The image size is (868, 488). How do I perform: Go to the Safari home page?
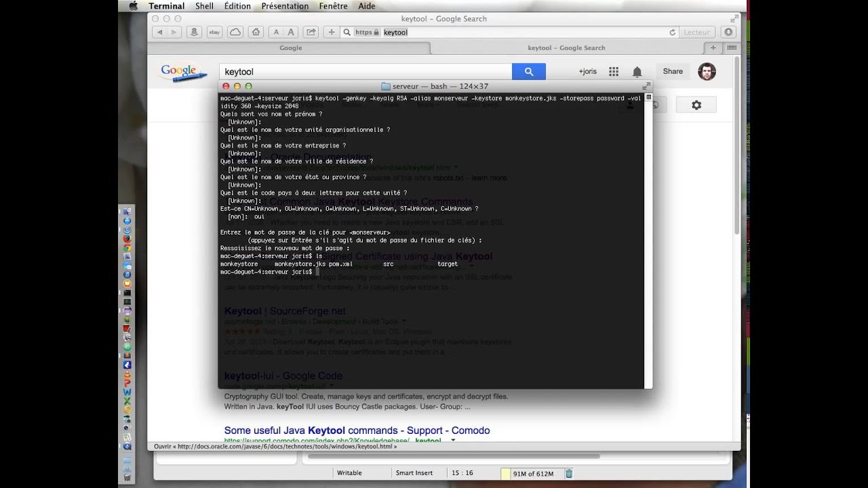coord(255,32)
